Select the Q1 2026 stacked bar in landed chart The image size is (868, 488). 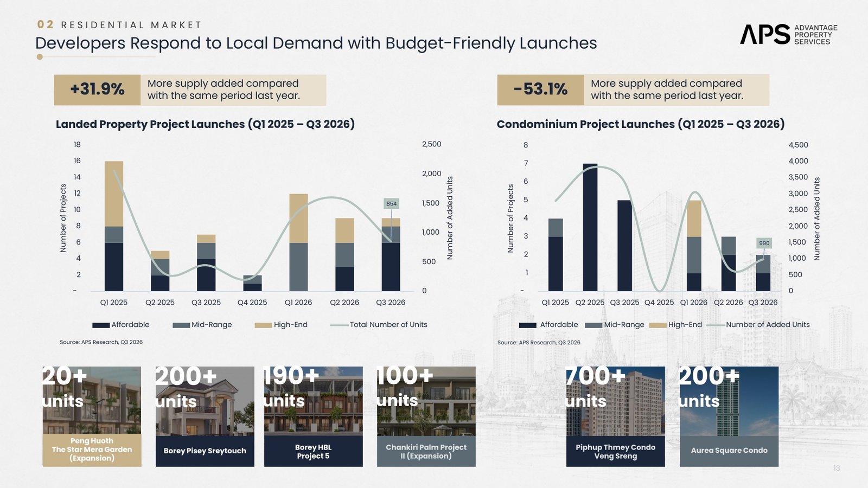tap(298, 242)
